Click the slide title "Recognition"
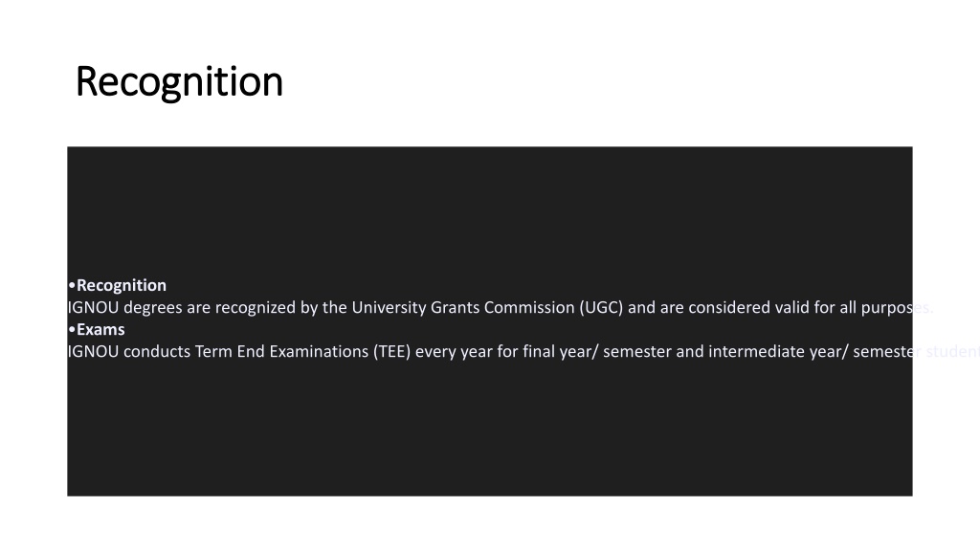Viewport: 980px width, 551px height. pos(179,82)
